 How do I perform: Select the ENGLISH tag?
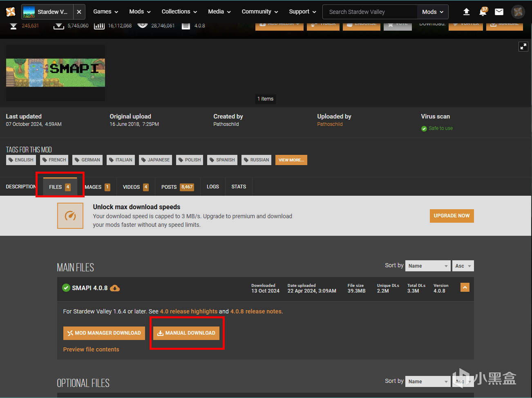(x=21, y=160)
